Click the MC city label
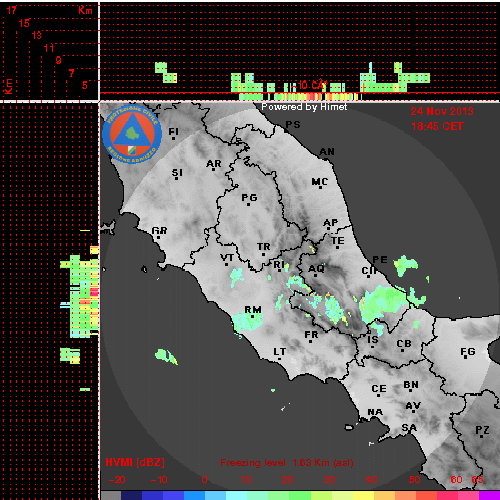Viewport: 500px width, 500px height. coord(320,182)
